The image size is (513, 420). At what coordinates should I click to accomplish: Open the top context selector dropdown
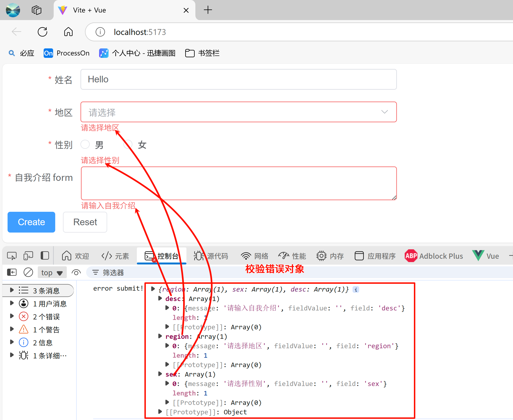click(x=52, y=273)
